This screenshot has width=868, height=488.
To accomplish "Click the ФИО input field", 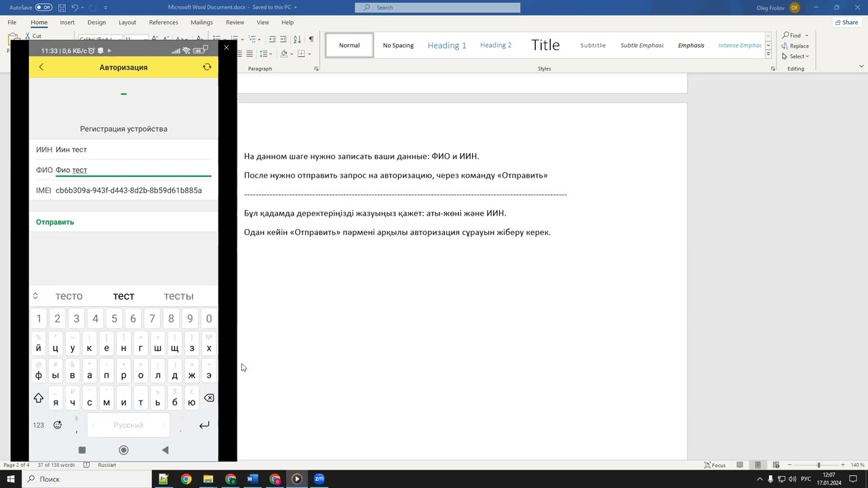I will tap(133, 170).
